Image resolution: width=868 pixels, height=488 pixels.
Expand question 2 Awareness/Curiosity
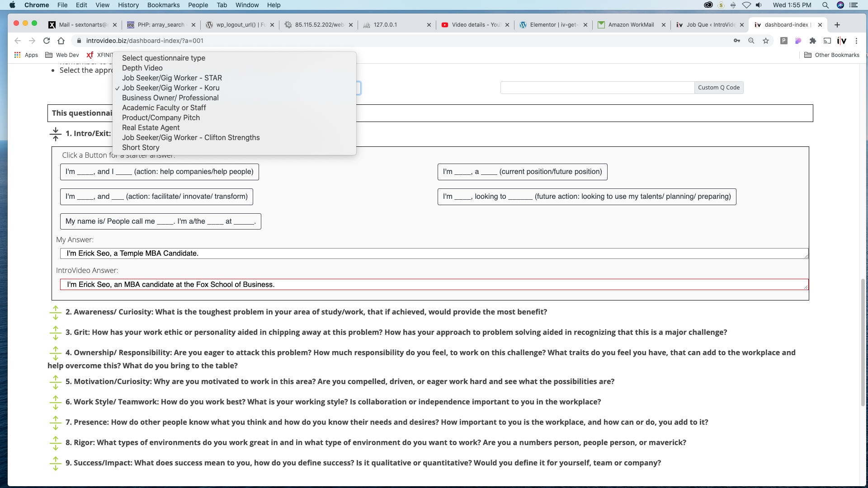point(55,312)
